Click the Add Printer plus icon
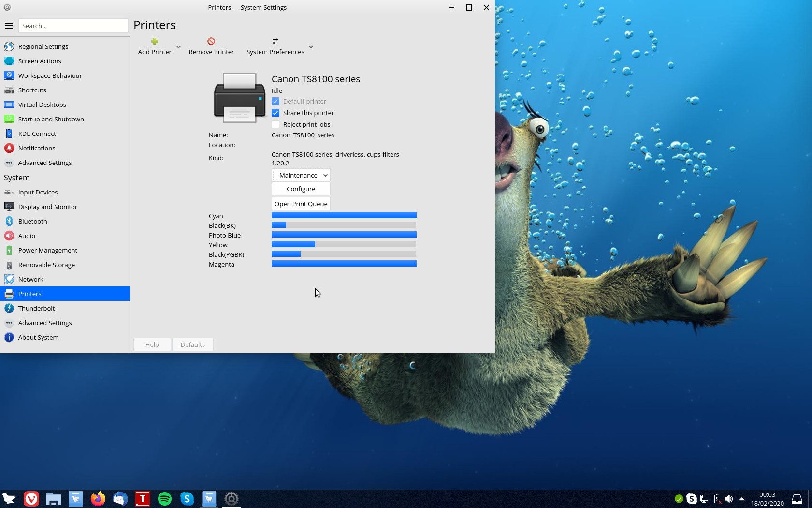 click(x=155, y=42)
